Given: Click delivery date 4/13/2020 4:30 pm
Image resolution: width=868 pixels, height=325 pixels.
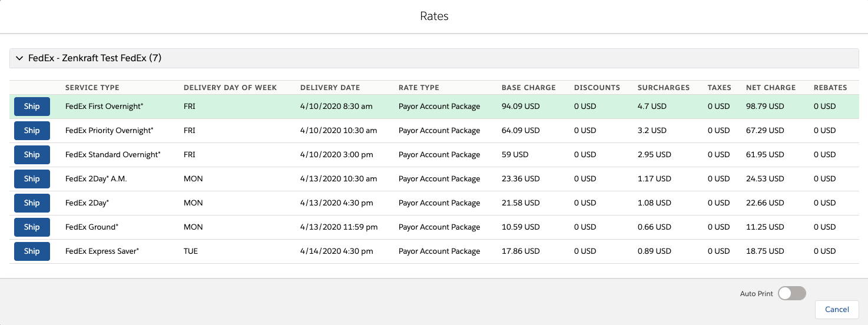Looking at the screenshot, I should pyautogui.click(x=337, y=203).
